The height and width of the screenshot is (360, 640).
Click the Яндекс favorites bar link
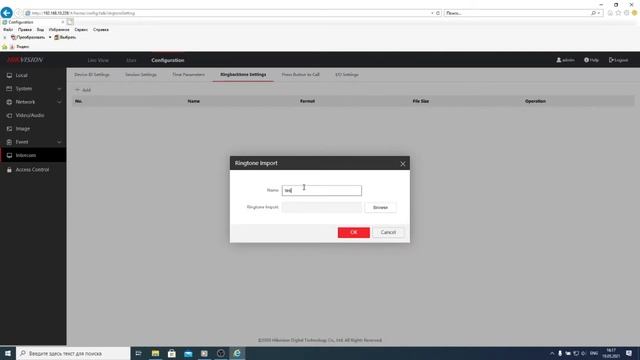pyautogui.click(x=19, y=47)
